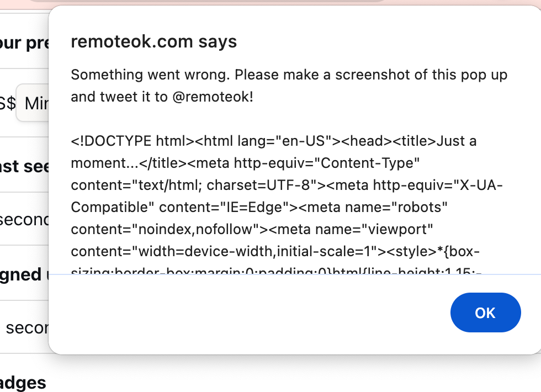Click the partially hidden "adges" heading
The height and width of the screenshot is (392, 541).
coord(23,383)
